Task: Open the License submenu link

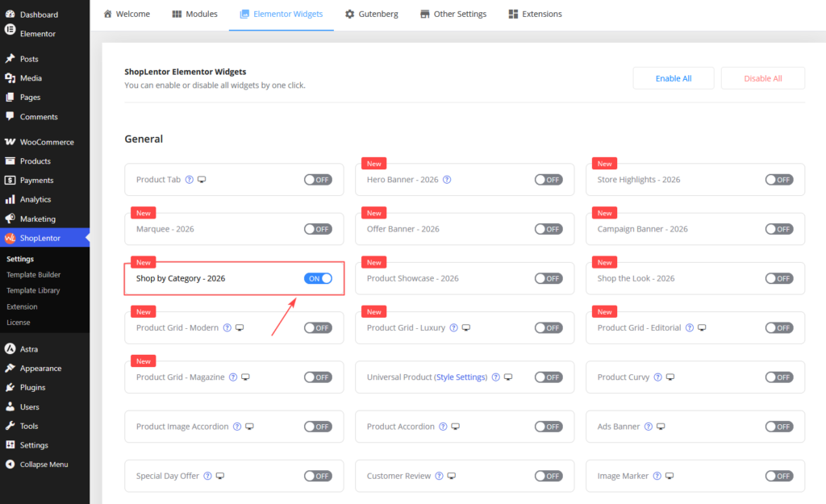Action: [19, 323]
